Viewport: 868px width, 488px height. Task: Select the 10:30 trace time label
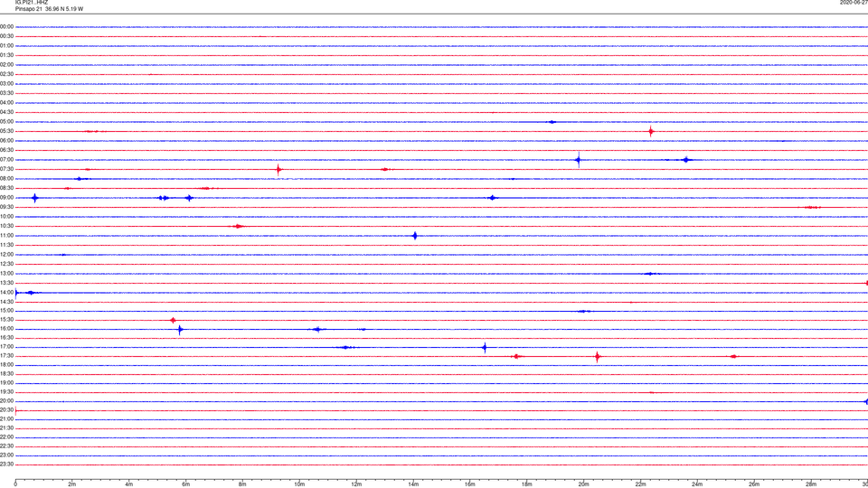(6, 226)
